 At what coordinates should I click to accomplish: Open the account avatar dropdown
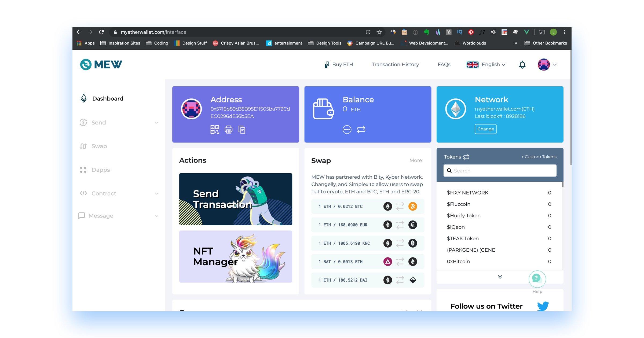click(x=547, y=65)
